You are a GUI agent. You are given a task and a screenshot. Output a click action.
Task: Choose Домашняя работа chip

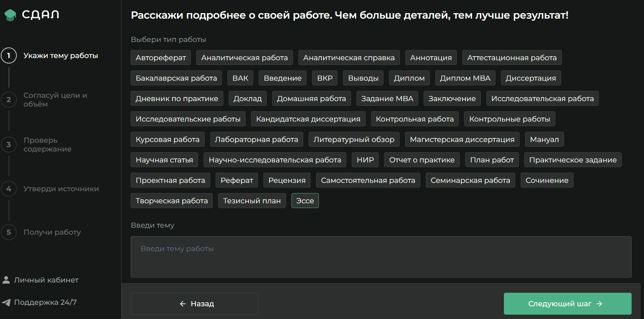point(312,99)
